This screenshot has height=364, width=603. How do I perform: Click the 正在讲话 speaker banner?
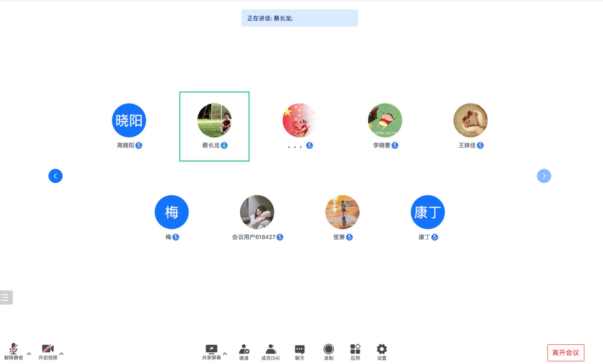pos(300,18)
